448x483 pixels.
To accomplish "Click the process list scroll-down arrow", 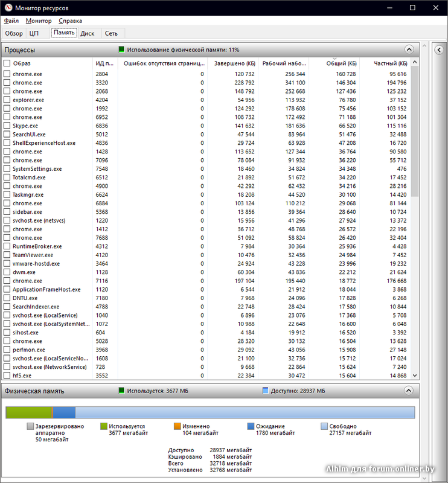I will tap(415, 376).
